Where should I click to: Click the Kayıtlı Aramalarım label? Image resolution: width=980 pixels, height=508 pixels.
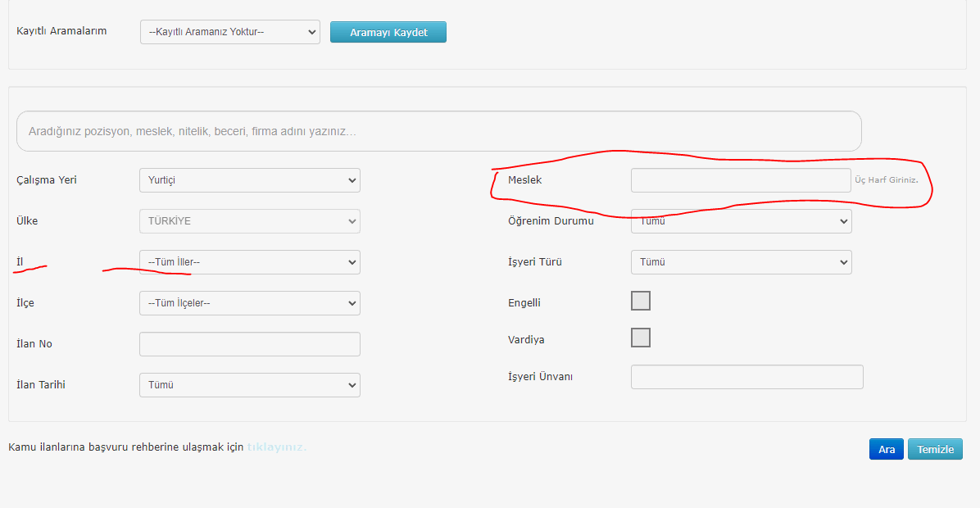point(61,31)
